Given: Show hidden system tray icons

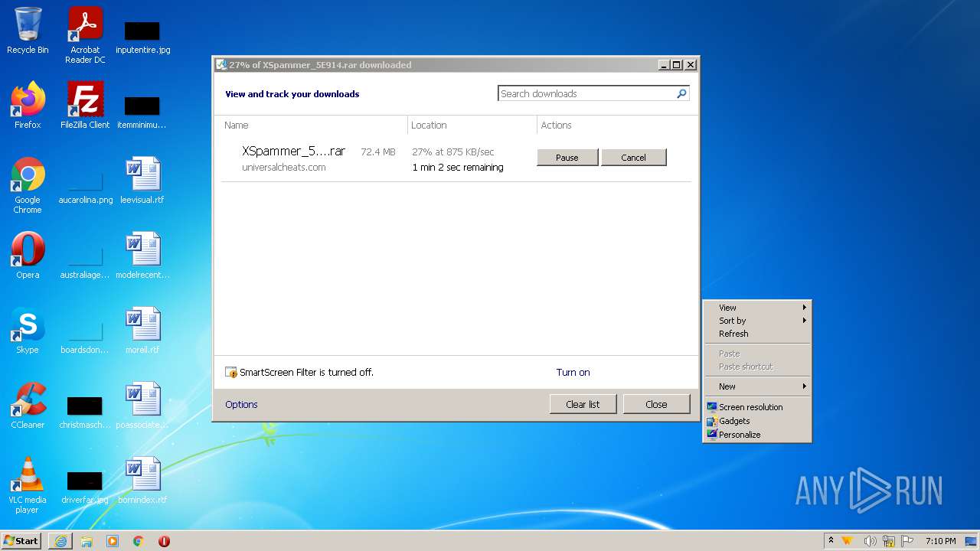Looking at the screenshot, I should tap(831, 541).
